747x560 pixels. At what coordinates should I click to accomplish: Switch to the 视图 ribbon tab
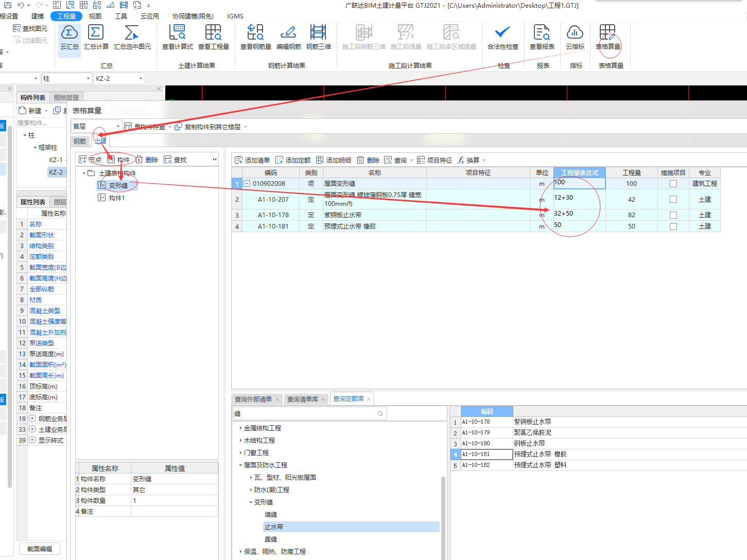[x=95, y=16]
